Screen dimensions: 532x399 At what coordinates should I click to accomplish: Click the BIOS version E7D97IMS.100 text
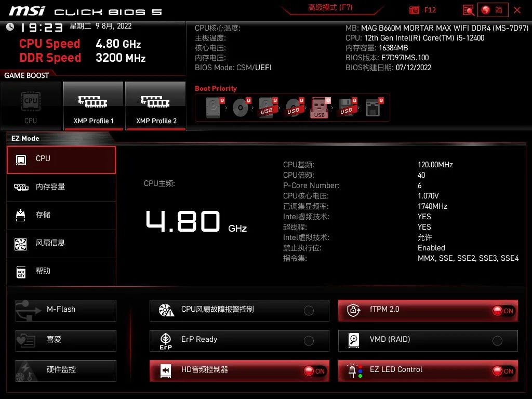click(x=405, y=58)
